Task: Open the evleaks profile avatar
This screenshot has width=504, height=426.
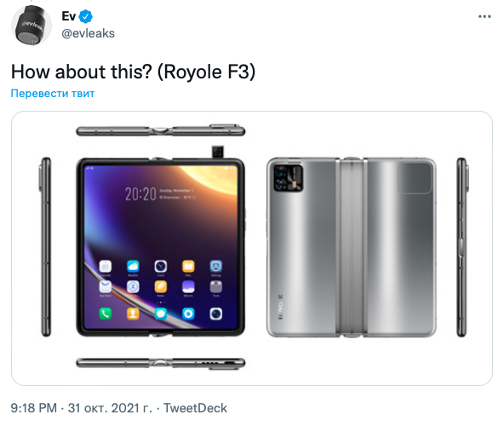Action: (31, 25)
